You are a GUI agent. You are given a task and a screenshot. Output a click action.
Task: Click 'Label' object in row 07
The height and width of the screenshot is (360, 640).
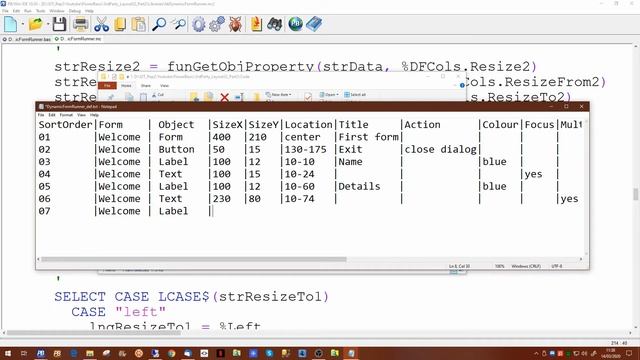[x=173, y=211]
